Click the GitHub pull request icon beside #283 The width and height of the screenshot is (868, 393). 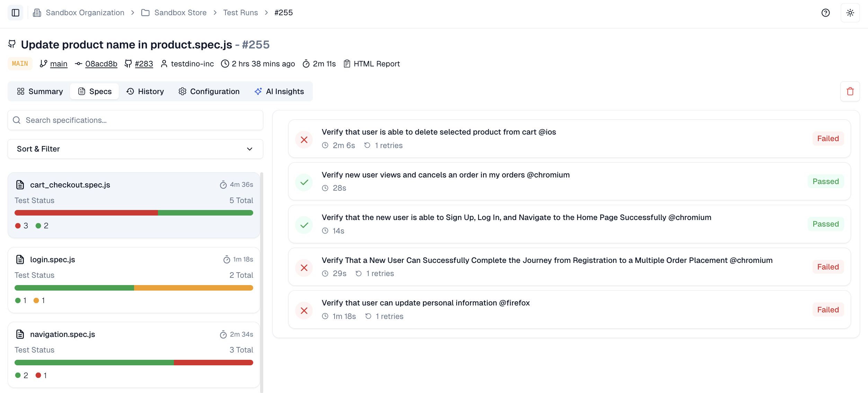point(128,64)
